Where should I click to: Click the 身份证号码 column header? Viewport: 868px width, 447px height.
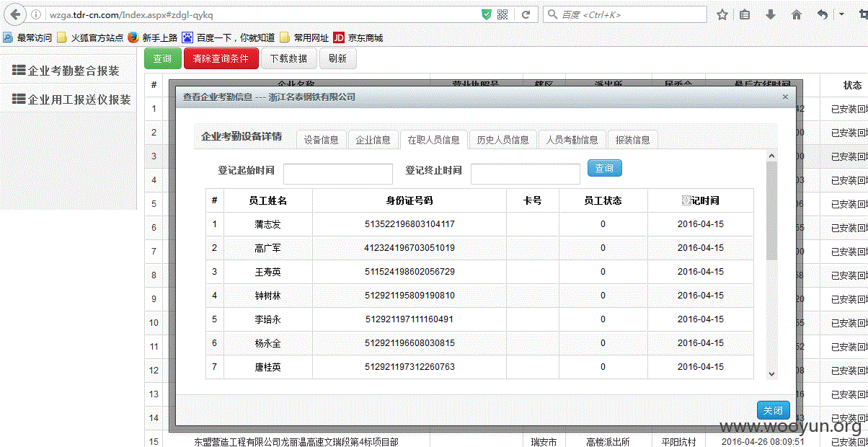[x=409, y=200]
